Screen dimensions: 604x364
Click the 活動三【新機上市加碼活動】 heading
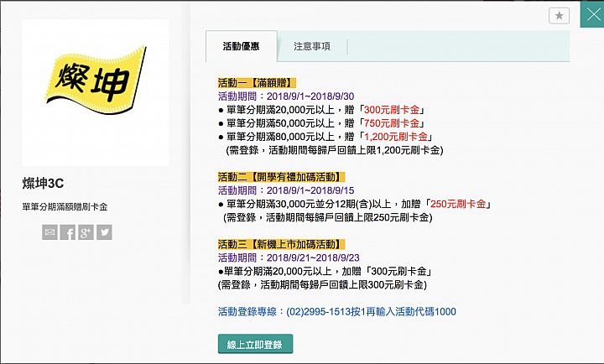281,244
